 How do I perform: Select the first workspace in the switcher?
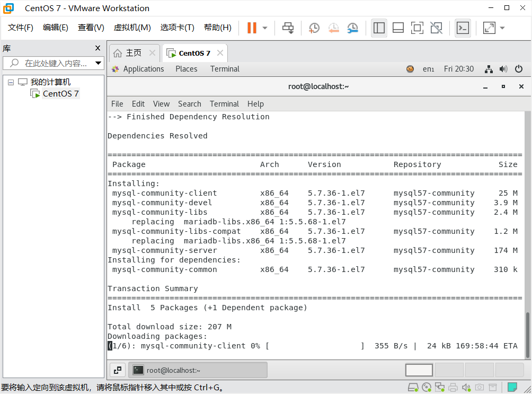click(x=419, y=370)
